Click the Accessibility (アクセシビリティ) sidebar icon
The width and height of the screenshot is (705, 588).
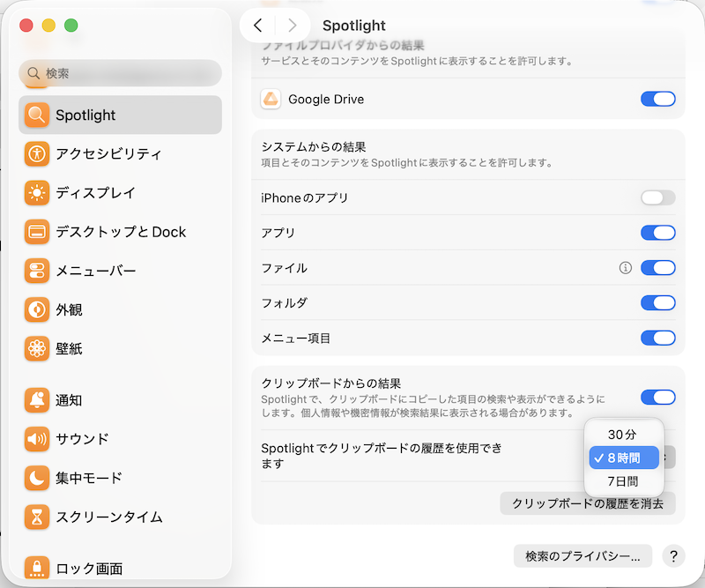click(37, 153)
